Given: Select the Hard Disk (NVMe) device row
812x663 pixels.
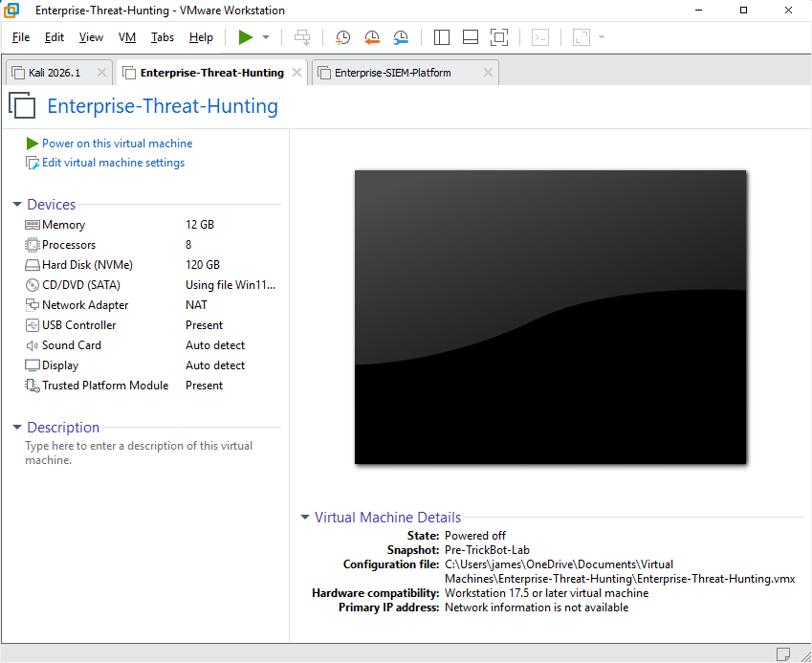Looking at the screenshot, I should tap(152, 265).
